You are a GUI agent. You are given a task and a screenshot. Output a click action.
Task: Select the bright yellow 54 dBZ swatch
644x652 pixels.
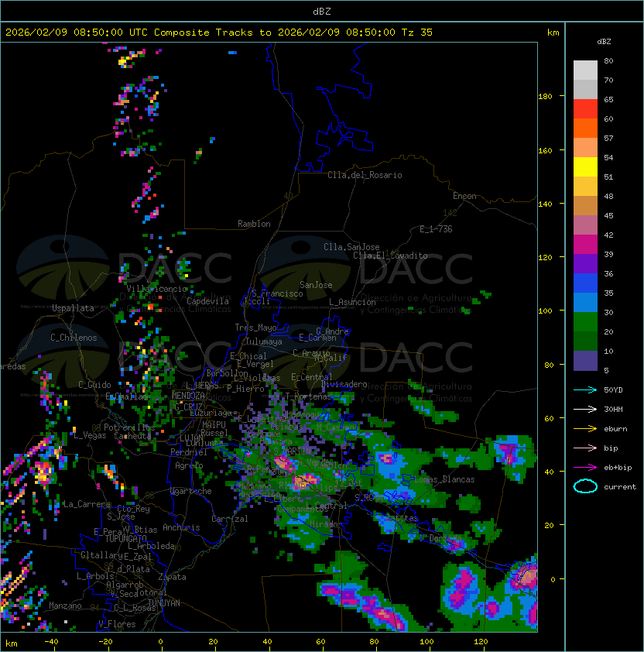[x=585, y=167]
